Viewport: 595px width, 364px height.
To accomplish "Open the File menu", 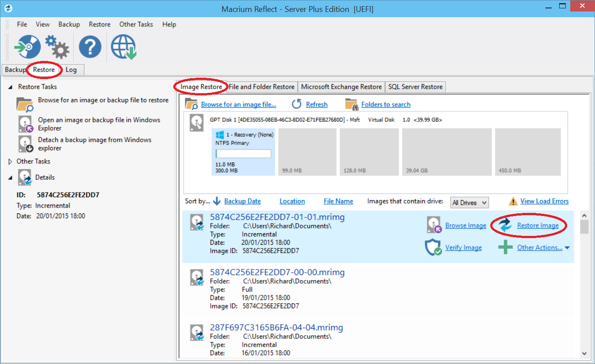I will tap(22, 24).
